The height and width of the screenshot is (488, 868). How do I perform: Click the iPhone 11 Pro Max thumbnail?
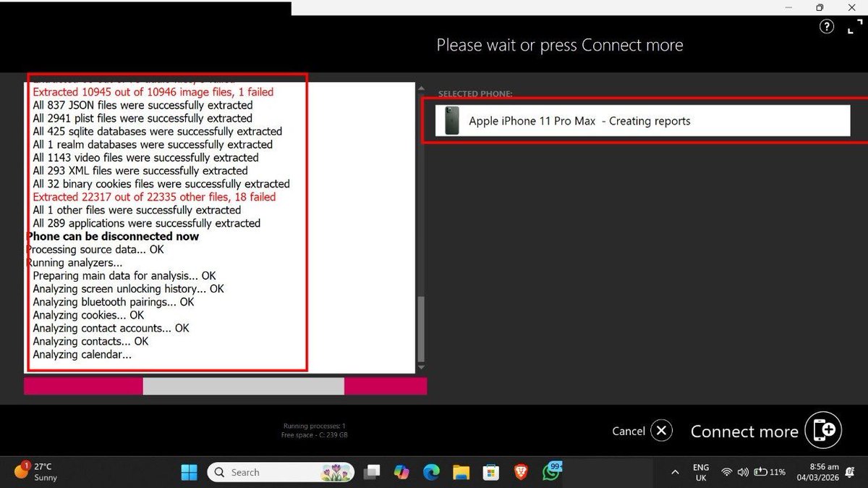pyautogui.click(x=452, y=121)
